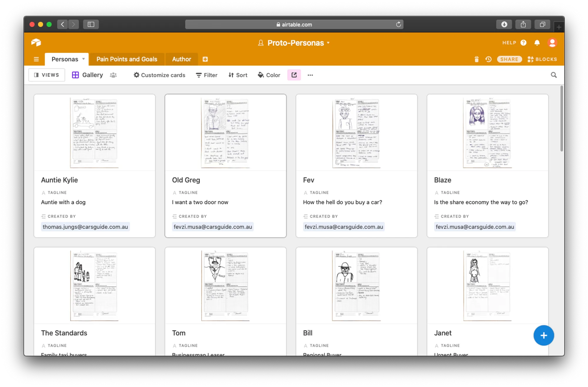The height and width of the screenshot is (387, 588).
Task: Open the more options ellipsis menu
Action: pyautogui.click(x=310, y=75)
